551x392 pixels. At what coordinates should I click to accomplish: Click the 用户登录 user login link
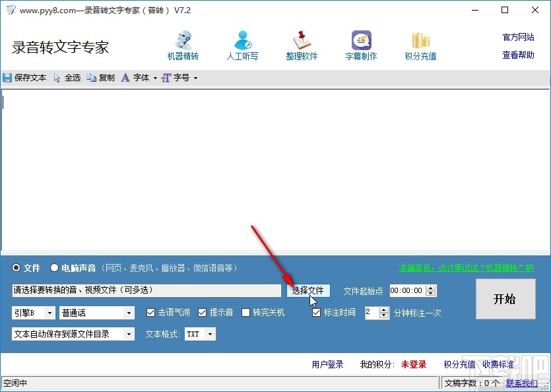(328, 364)
